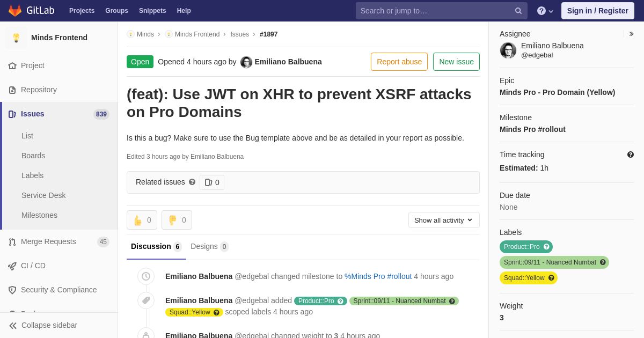Click the Project house icon

tap(12, 65)
